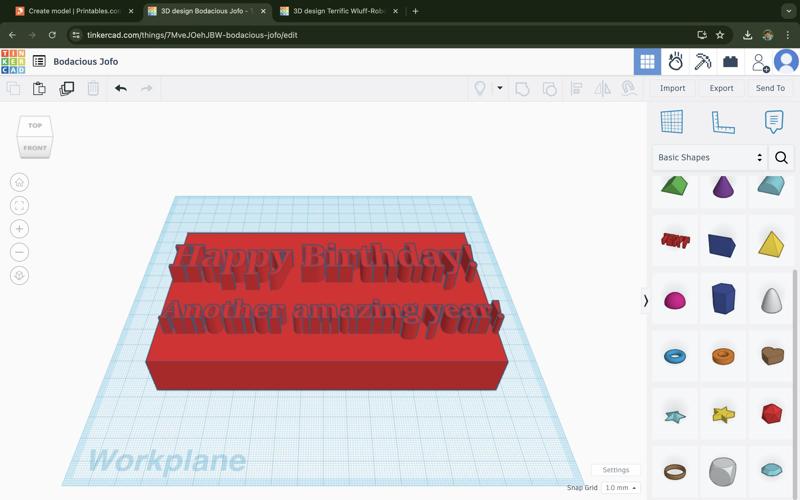This screenshot has width=800, height=500.
Task: Select the brown ring shape
Action: coord(675,471)
